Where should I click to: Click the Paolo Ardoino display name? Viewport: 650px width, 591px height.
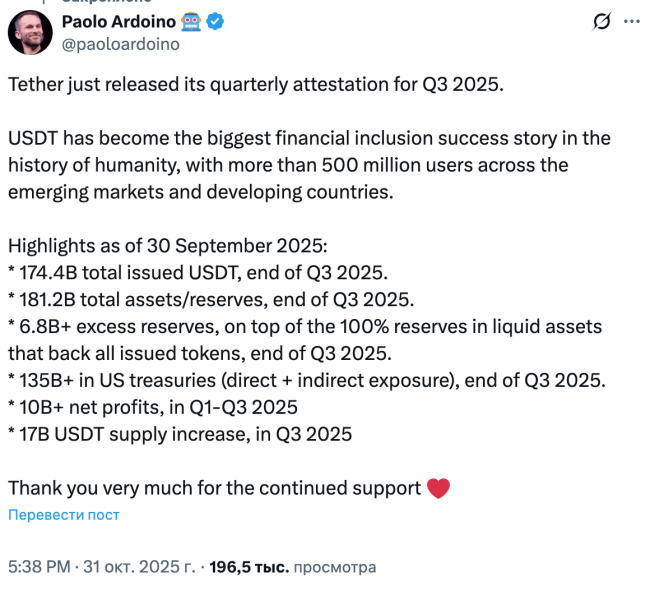[118, 21]
